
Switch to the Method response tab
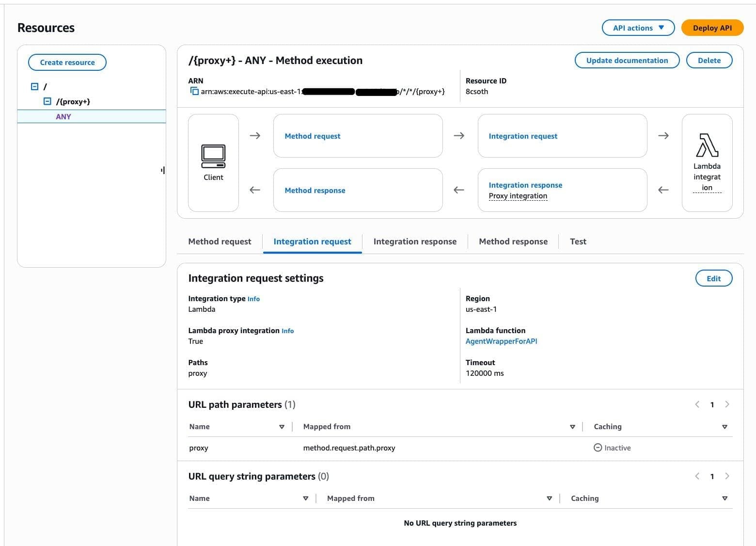pos(513,241)
